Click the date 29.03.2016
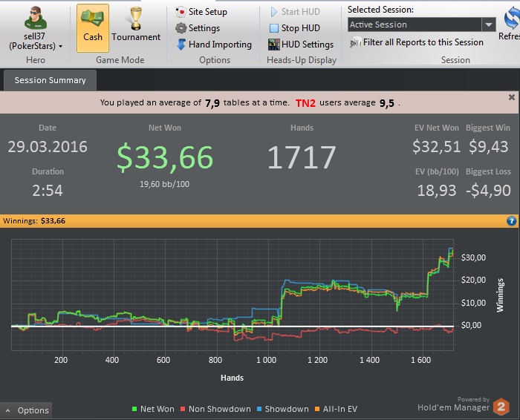The height and width of the screenshot is (420, 520). (x=48, y=147)
